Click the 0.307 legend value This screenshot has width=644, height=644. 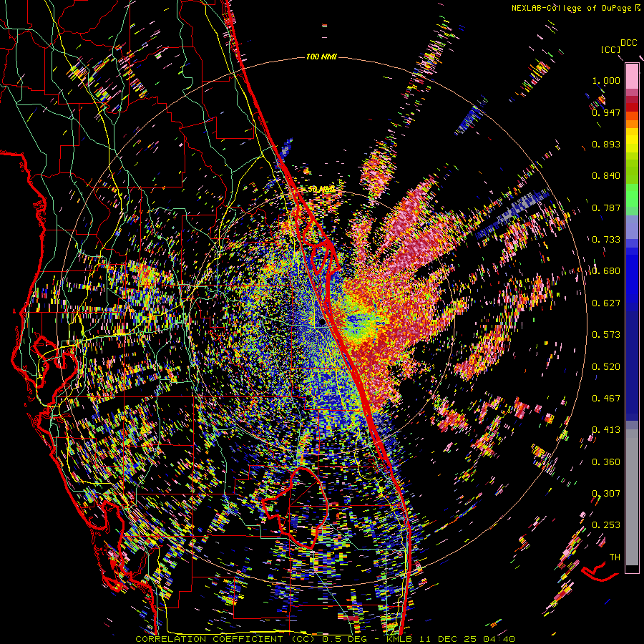(x=606, y=494)
